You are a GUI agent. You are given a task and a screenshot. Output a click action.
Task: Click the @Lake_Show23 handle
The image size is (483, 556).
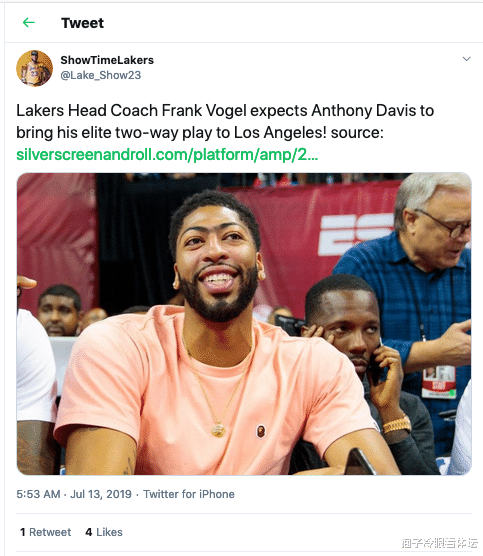tap(101, 75)
